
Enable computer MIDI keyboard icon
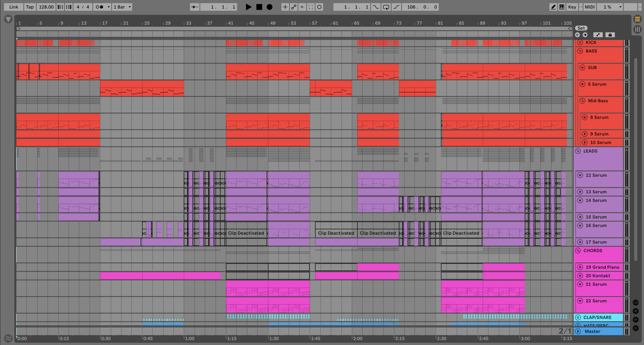(x=562, y=7)
